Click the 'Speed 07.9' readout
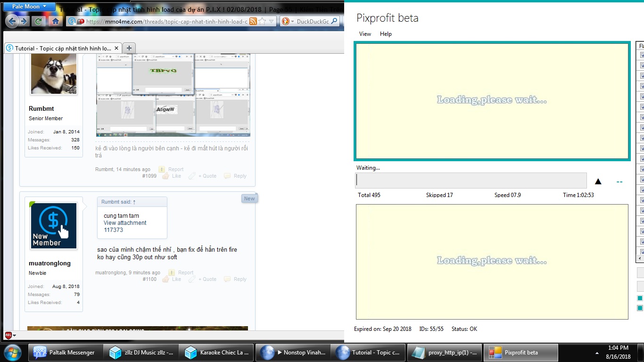The image size is (644, 362). click(x=508, y=195)
